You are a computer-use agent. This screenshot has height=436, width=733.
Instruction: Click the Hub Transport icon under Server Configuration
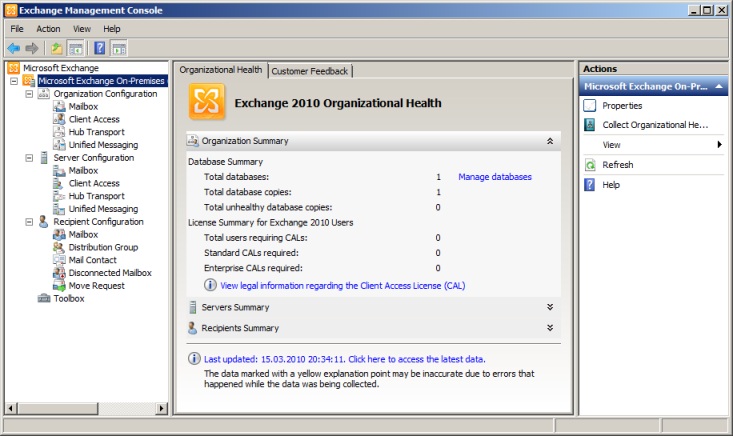click(x=59, y=196)
